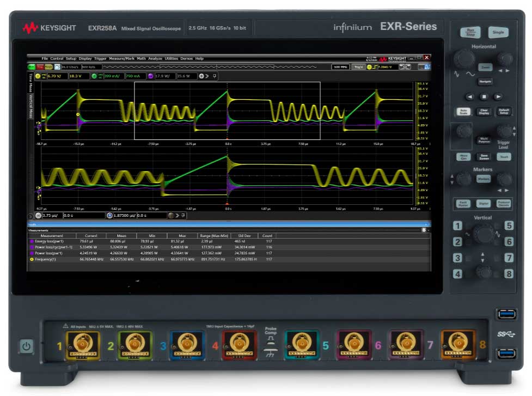
Task: Toggle the Markers key
Action: (484, 179)
